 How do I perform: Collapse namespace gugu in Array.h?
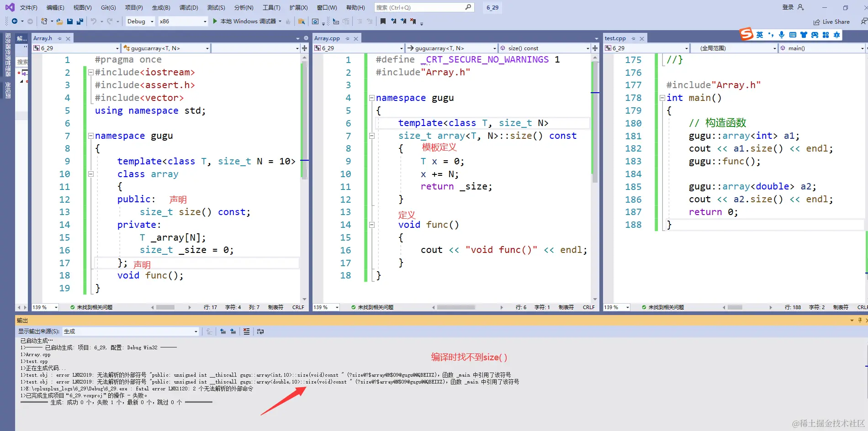(x=91, y=136)
